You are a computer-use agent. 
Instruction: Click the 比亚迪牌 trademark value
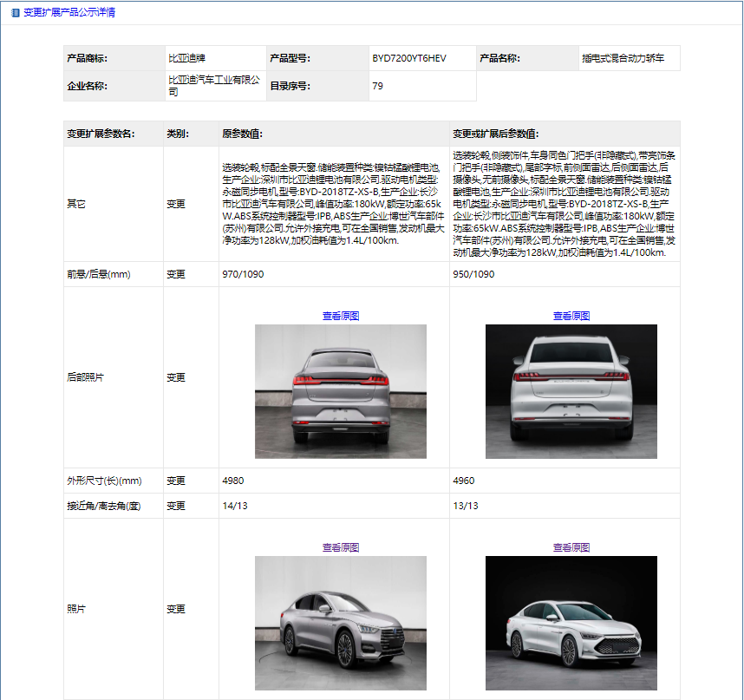187,58
